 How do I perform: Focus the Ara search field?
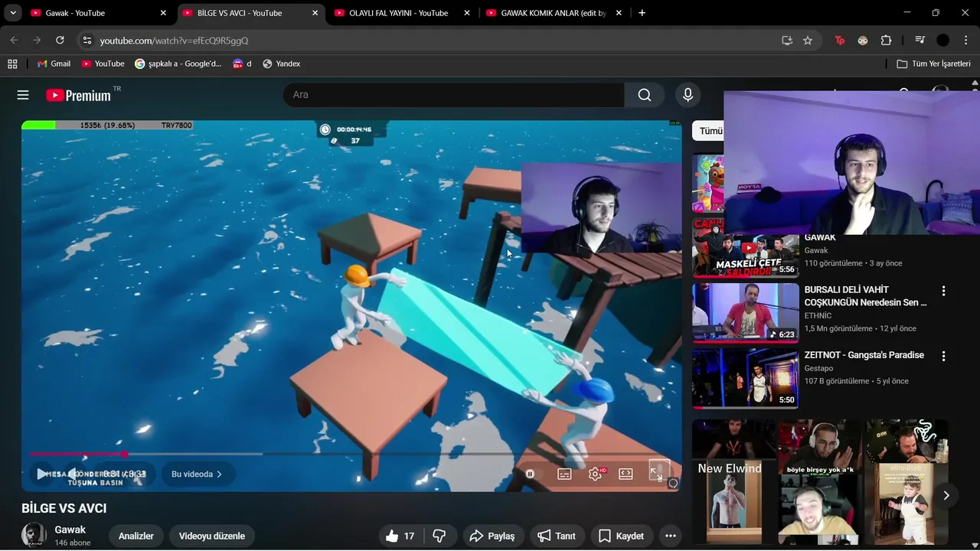point(453,95)
